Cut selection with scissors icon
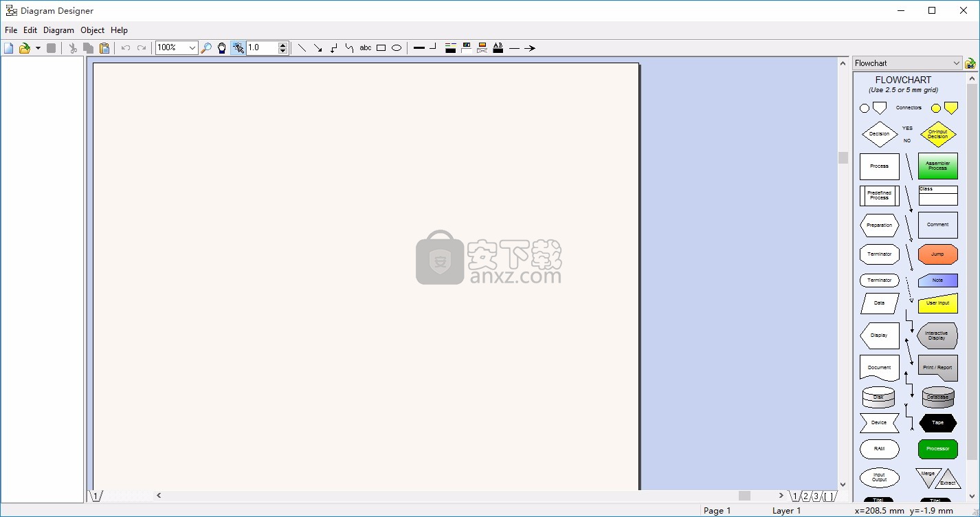Image resolution: width=980 pixels, height=517 pixels. [73, 48]
